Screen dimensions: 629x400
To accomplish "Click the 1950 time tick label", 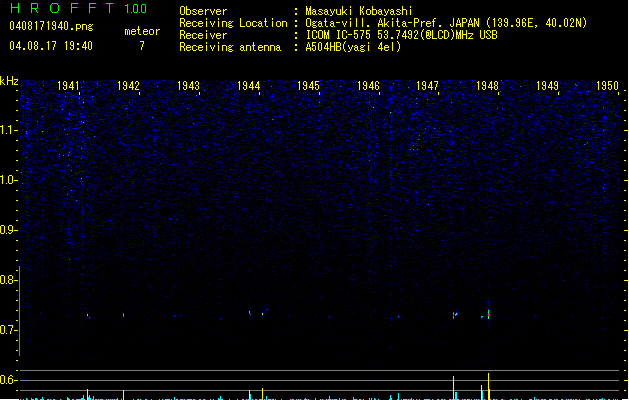I will pyautogui.click(x=607, y=86).
